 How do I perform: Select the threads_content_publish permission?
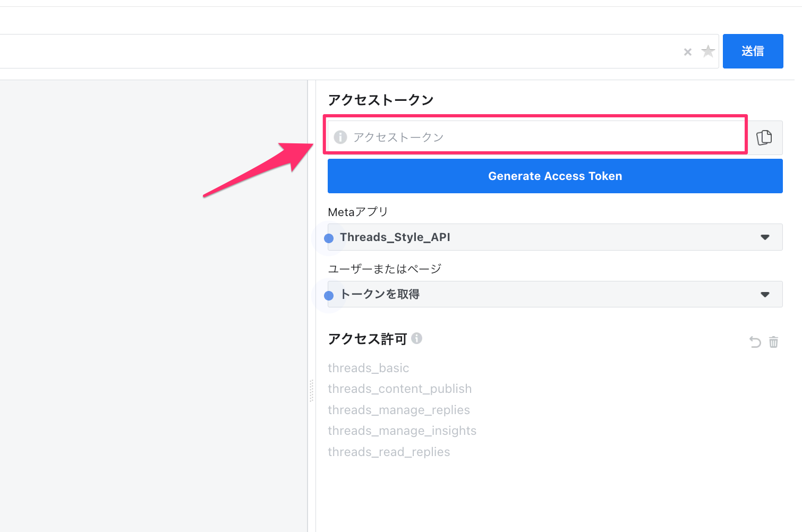399,389
